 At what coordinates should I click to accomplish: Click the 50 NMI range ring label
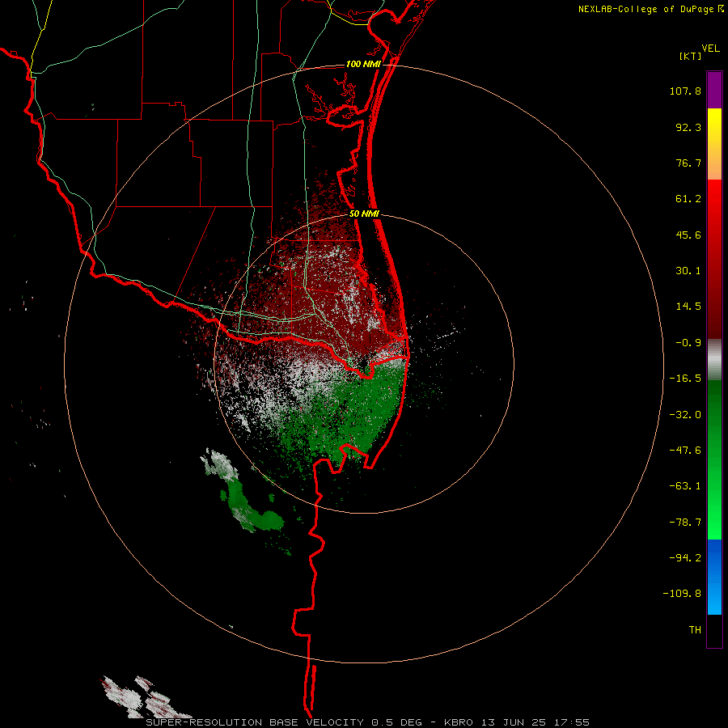coord(364,214)
